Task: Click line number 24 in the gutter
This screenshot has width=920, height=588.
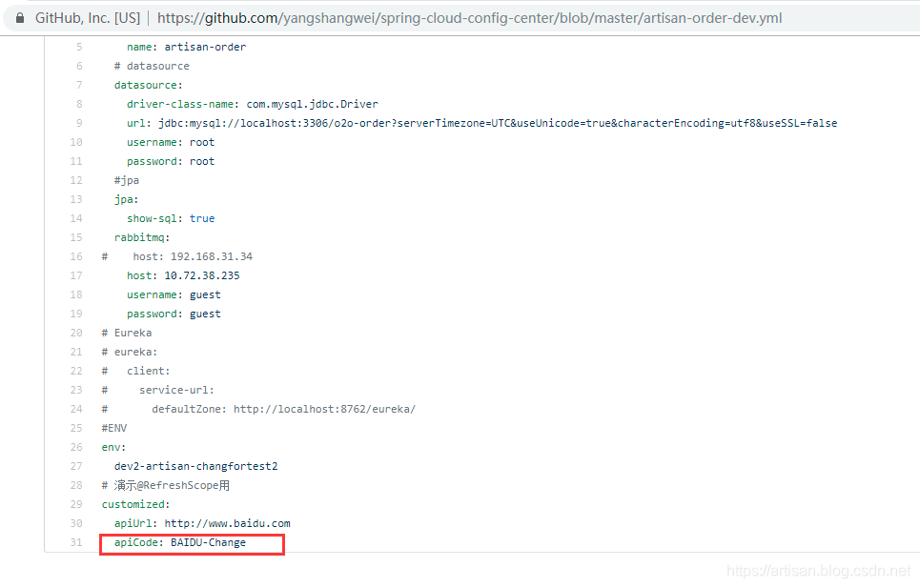Action: [76, 409]
